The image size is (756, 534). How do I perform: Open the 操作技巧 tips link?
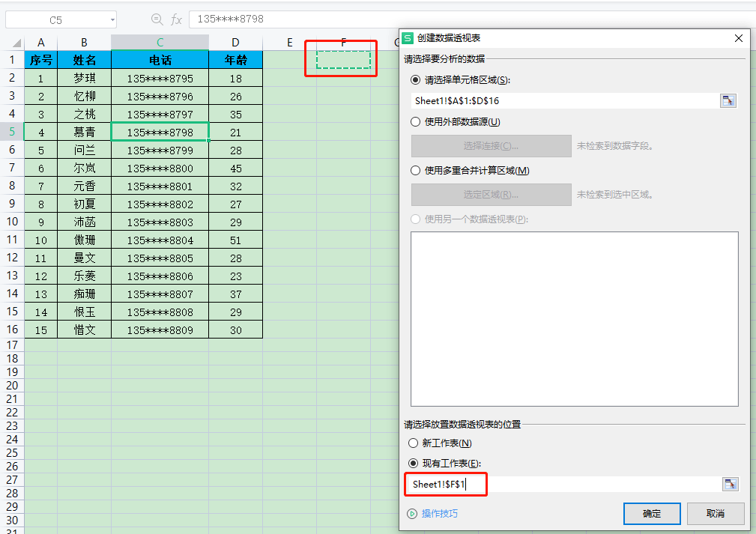(440, 514)
